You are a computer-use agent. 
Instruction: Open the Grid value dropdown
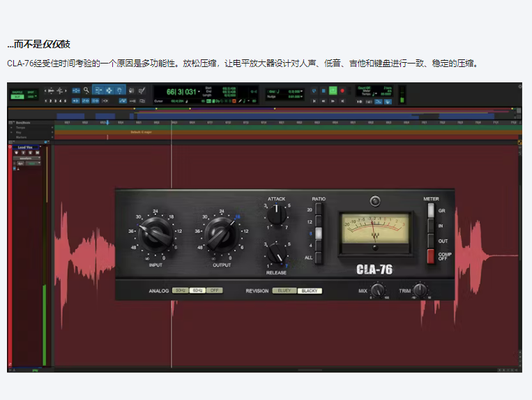tap(302, 91)
